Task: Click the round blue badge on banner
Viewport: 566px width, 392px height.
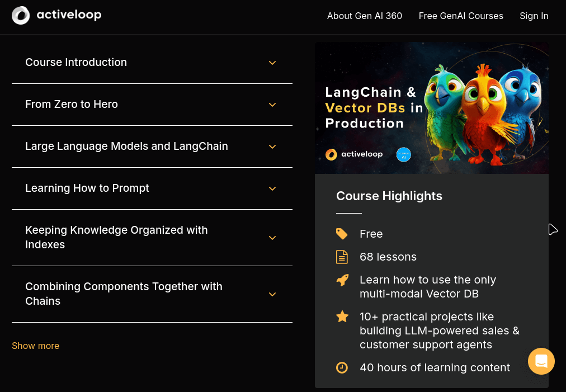Action: tap(404, 155)
